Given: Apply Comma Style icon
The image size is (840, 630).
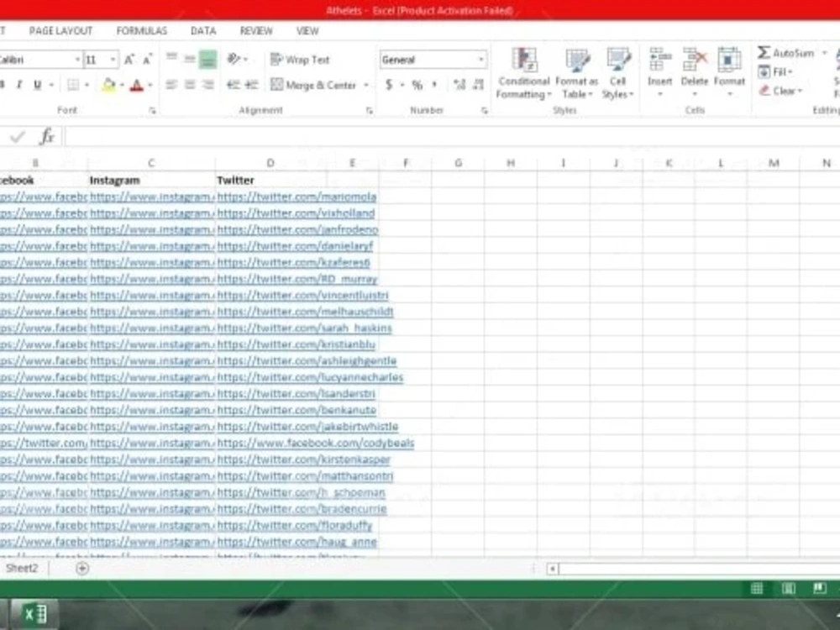Looking at the screenshot, I should coord(434,85).
